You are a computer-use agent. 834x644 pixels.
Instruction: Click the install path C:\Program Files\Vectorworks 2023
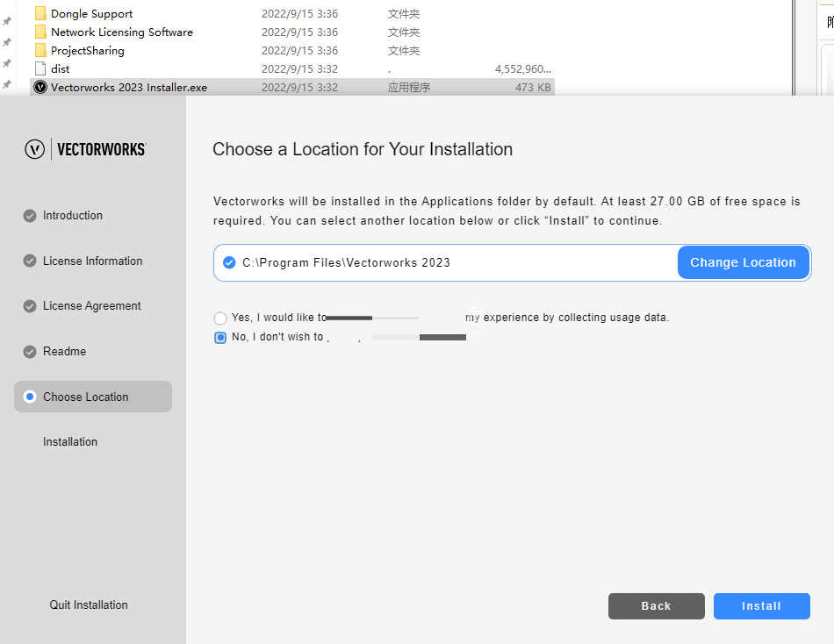click(x=346, y=262)
